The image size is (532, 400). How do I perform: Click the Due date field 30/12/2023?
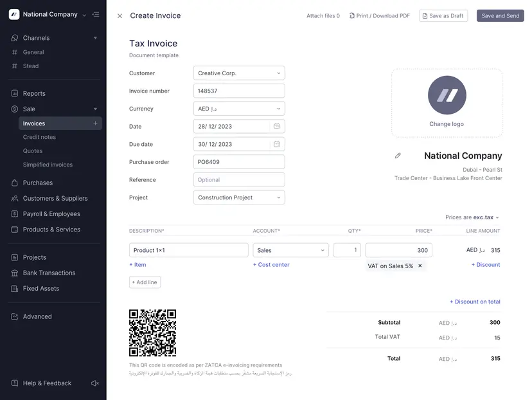tap(239, 144)
